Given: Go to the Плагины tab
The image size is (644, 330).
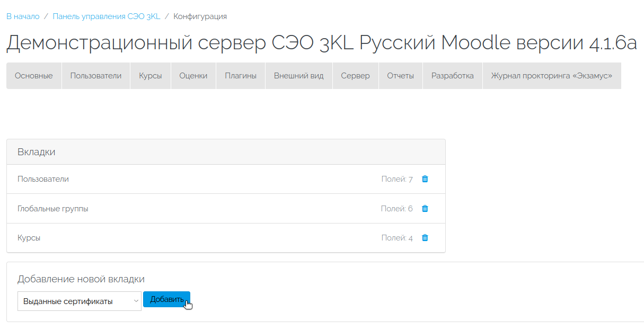Looking at the screenshot, I should [241, 76].
